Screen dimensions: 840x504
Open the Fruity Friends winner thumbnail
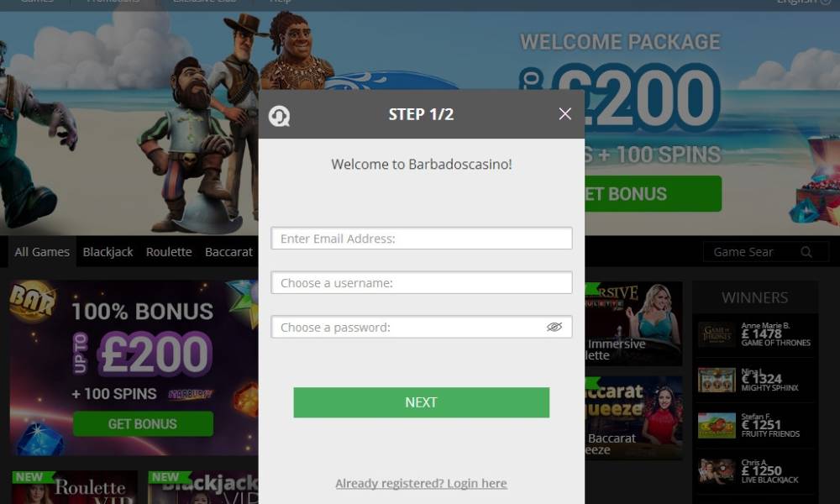click(x=717, y=426)
